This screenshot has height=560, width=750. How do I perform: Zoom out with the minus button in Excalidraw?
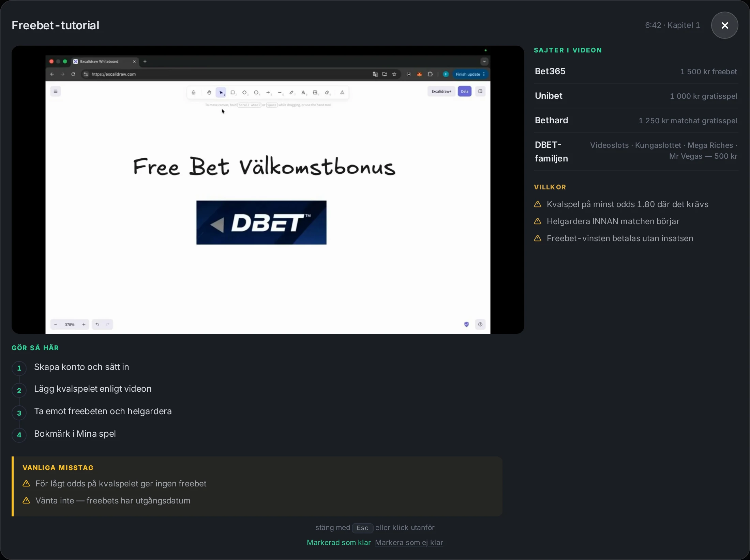pyautogui.click(x=56, y=325)
